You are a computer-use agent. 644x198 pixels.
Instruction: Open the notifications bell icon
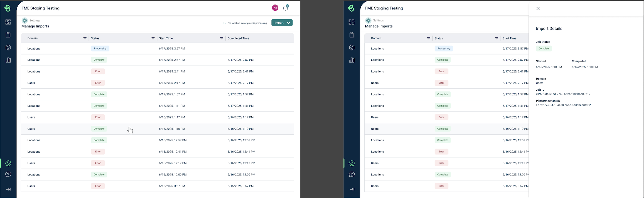[286, 8]
